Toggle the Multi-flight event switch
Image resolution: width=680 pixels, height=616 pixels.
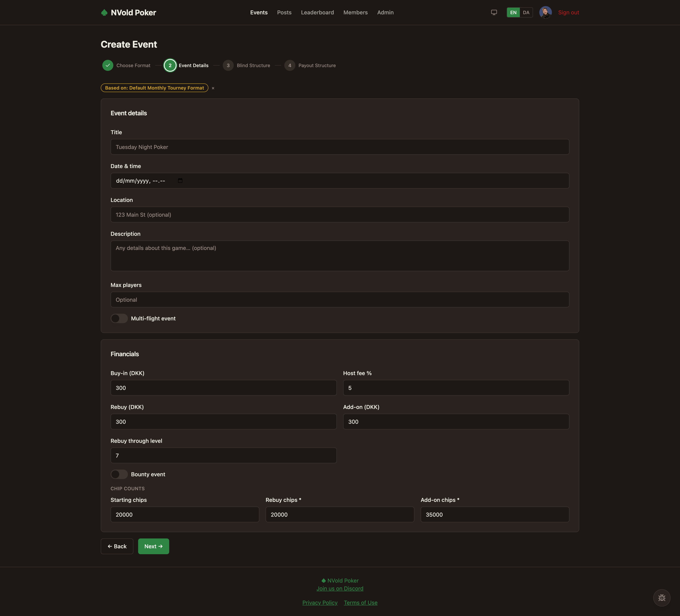[x=119, y=318]
